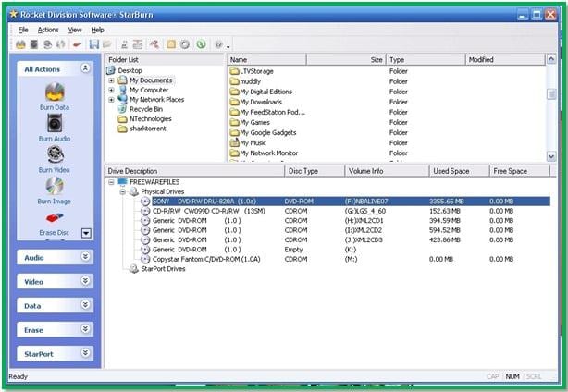Click the save floppy disk toolbar icon
Viewport: 568px width, 392px height.
click(x=94, y=44)
